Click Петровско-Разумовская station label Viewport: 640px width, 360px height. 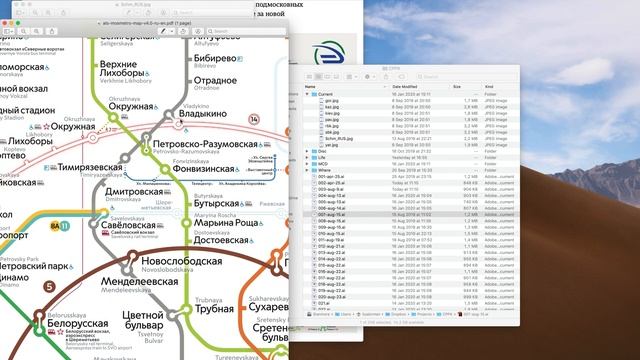point(205,144)
